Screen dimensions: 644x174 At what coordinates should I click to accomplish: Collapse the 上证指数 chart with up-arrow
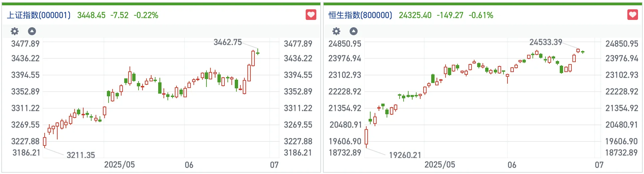coord(32,31)
